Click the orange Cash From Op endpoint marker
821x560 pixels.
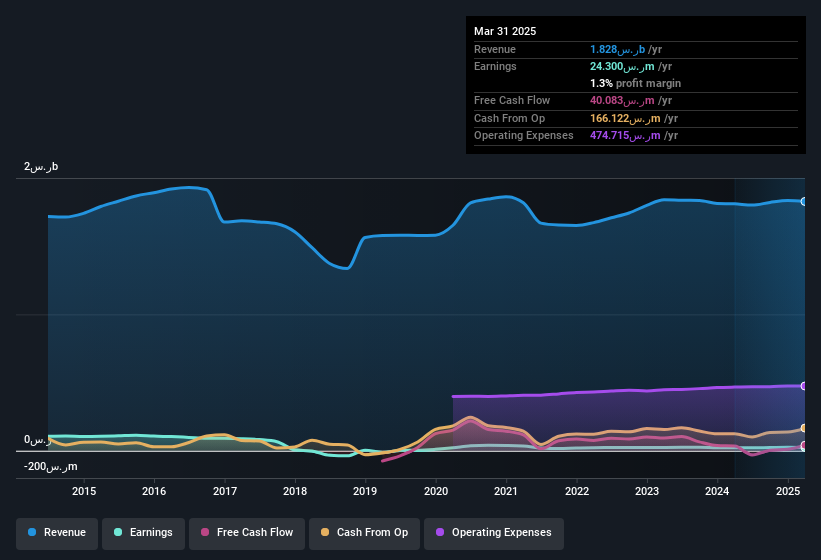pos(804,428)
